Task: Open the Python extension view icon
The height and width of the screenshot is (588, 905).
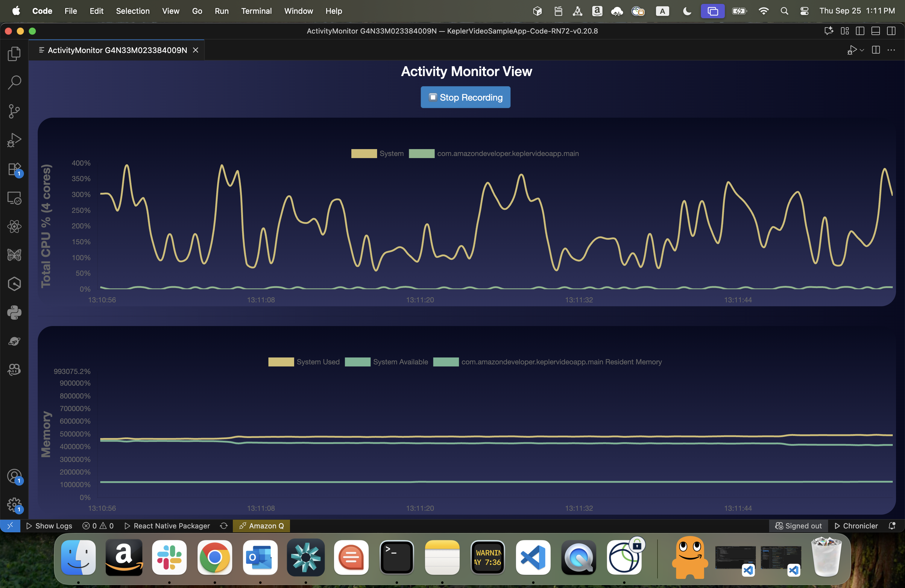Action: click(x=14, y=313)
